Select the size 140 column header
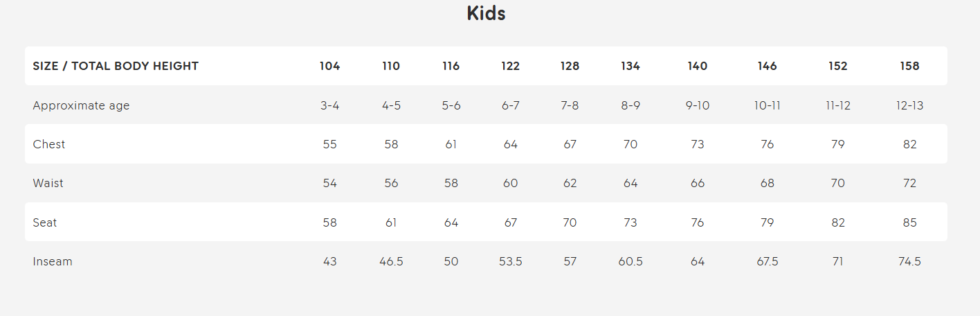Viewport: 980px width, 316px height. (698, 67)
